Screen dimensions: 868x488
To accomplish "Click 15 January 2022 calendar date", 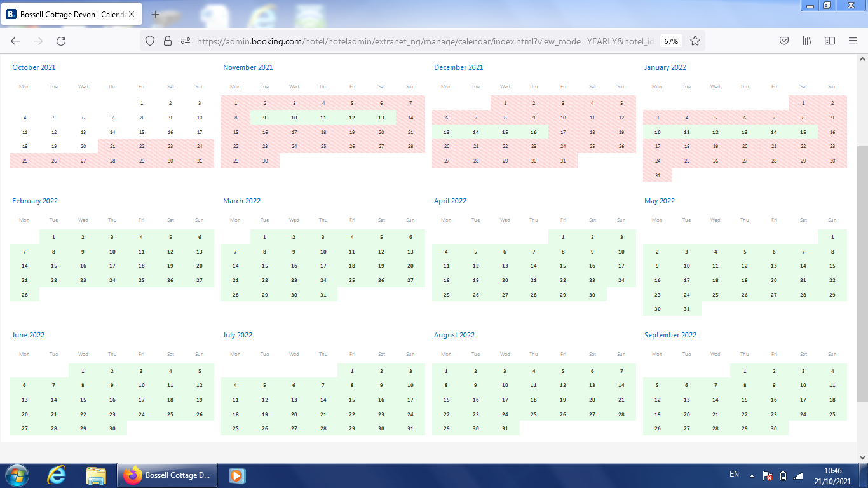I will click(x=803, y=132).
